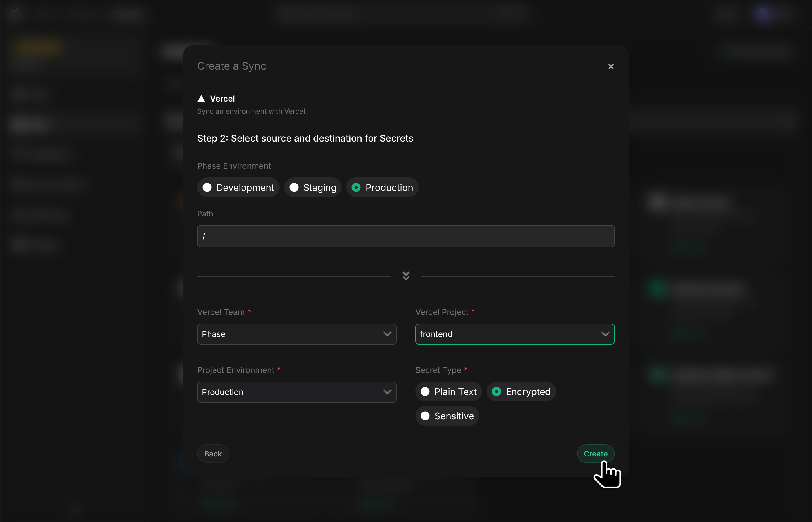Click the 'Sync an environment with Vercel.' text
Viewport: 812px width, 522px height.
(x=252, y=112)
